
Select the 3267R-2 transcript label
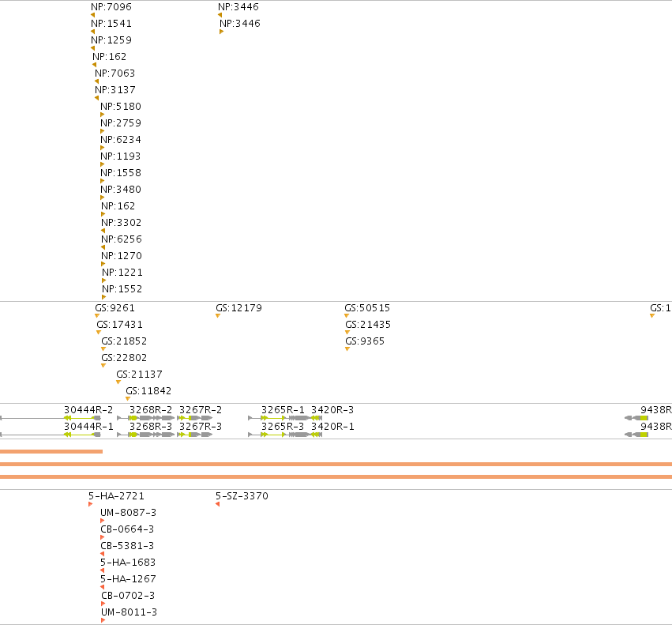(x=201, y=409)
